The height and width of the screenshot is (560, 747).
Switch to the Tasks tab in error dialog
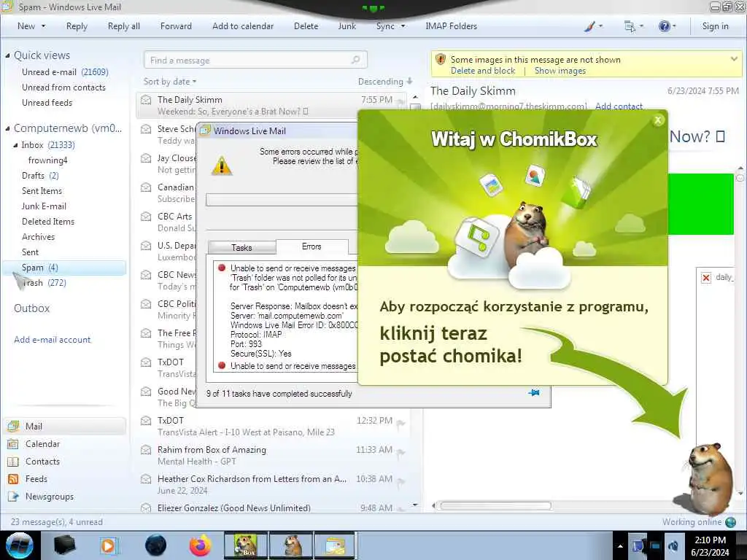pyautogui.click(x=241, y=248)
